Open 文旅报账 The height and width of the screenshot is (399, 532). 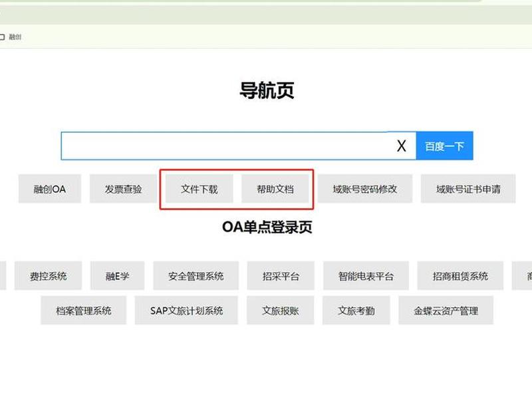tap(280, 310)
